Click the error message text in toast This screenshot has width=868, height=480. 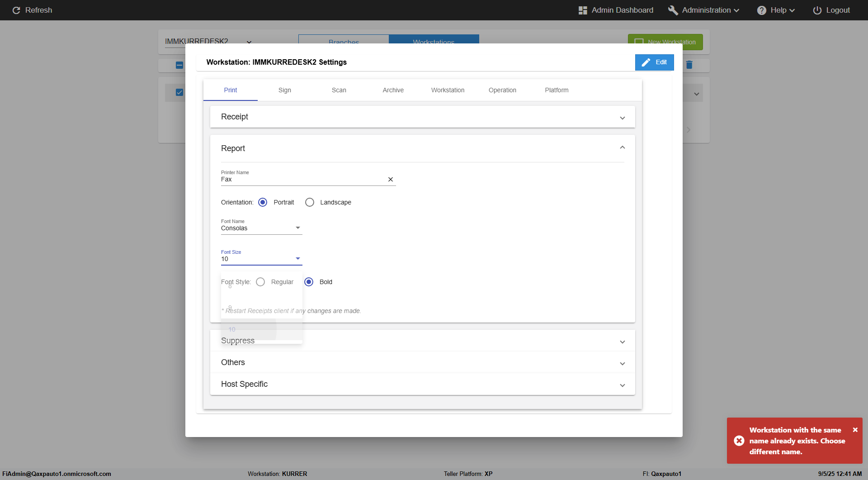[797, 441]
